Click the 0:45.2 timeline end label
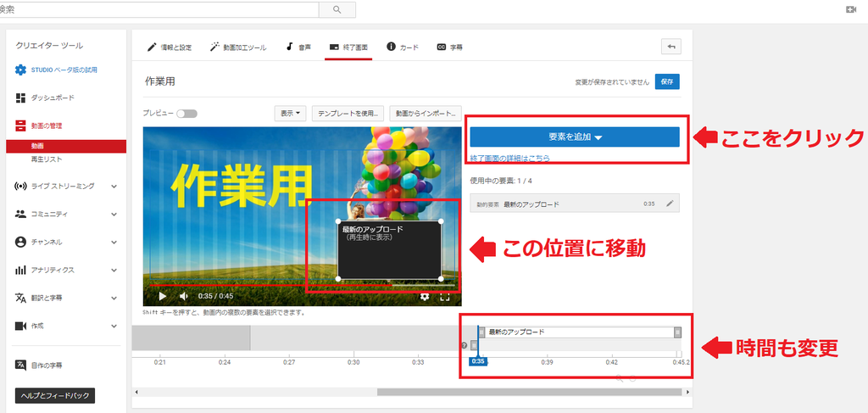The image size is (868, 413). (x=681, y=362)
